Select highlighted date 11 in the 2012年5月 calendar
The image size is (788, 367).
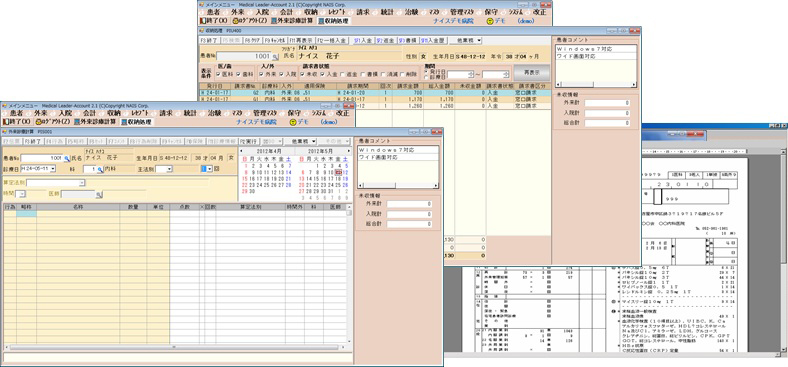[x=338, y=172]
